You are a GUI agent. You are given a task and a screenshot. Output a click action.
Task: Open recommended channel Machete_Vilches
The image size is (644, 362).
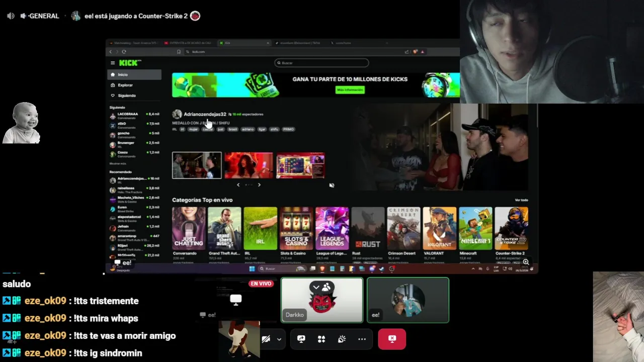(134, 199)
